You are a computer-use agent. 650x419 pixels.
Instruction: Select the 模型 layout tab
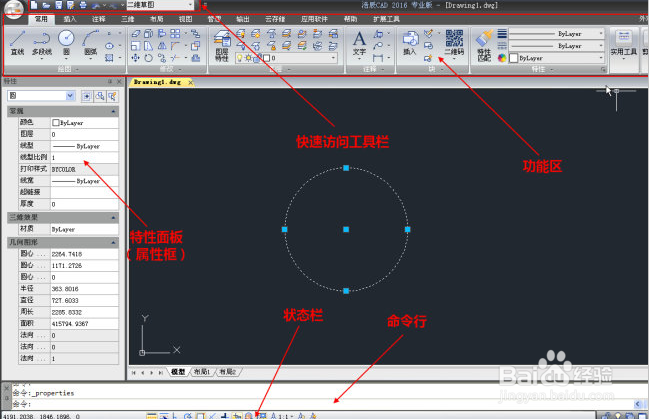tap(178, 372)
